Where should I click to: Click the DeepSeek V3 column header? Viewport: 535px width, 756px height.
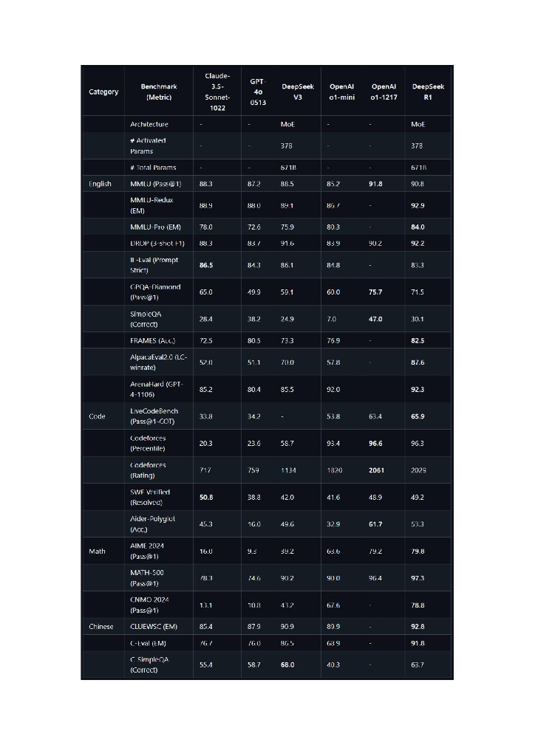pos(298,92)
